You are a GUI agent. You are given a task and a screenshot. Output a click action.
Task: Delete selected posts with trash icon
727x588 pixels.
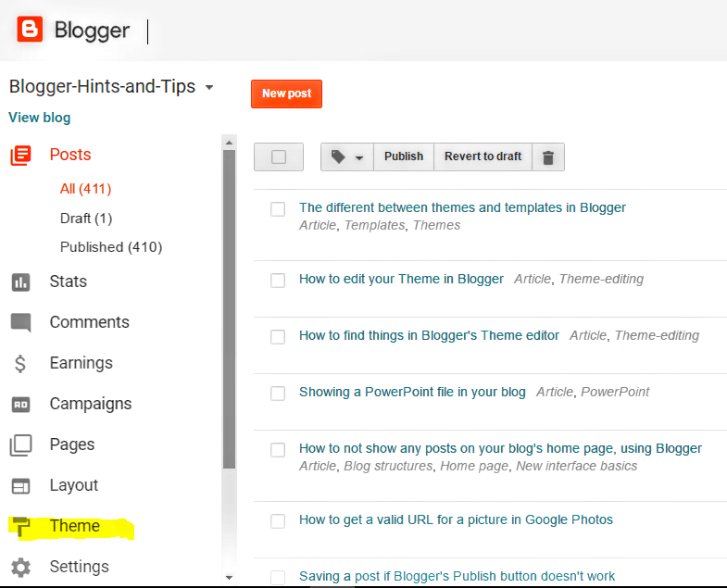pos(548,157)
